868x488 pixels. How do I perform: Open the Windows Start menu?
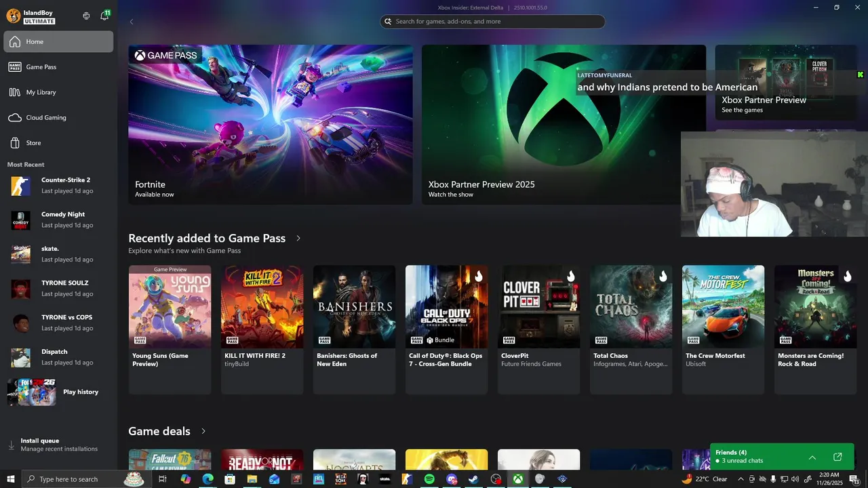coord(11,479)
